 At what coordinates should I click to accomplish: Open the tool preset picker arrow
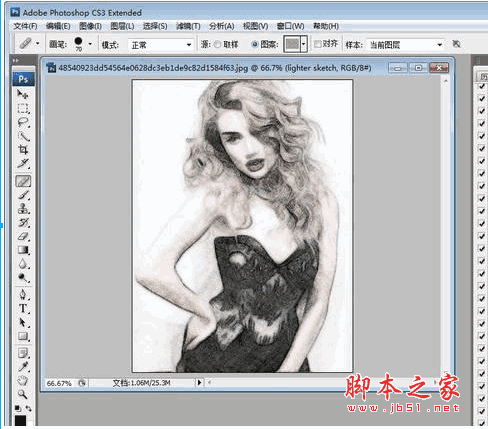point(37,44)
